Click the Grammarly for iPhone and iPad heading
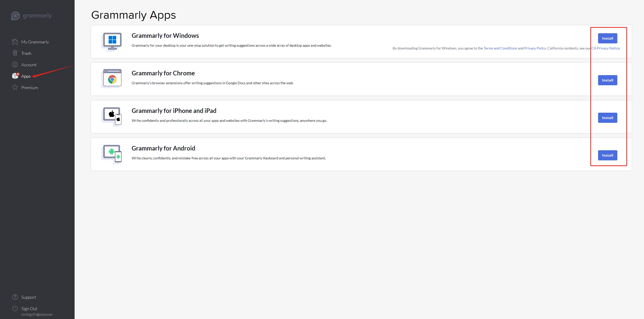The width and height of the screenshot is (644, 319). coord(174,111)
